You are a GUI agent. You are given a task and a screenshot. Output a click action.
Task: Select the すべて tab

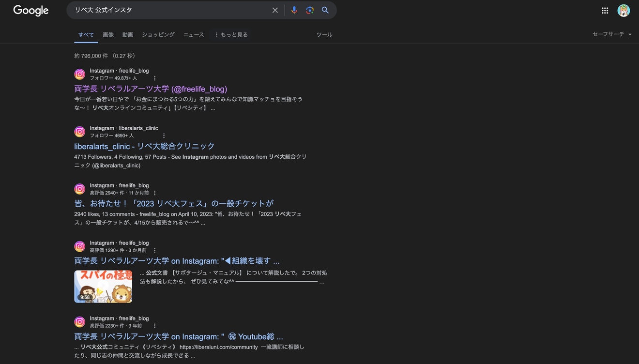(x=86, y=35)
